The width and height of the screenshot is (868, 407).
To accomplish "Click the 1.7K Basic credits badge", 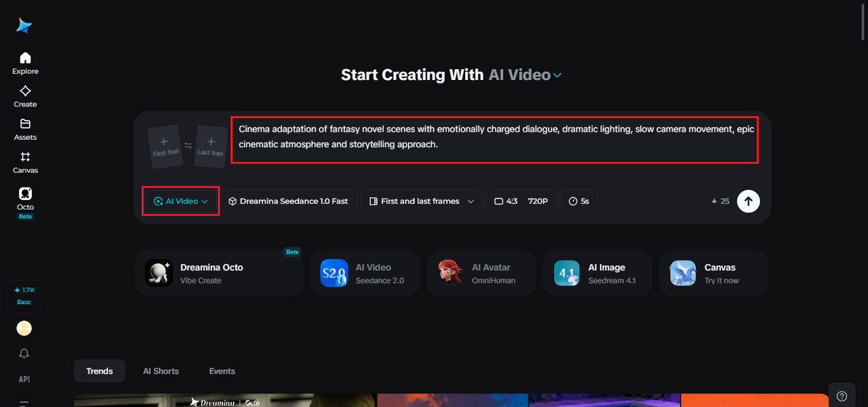I will pos(24,296).
